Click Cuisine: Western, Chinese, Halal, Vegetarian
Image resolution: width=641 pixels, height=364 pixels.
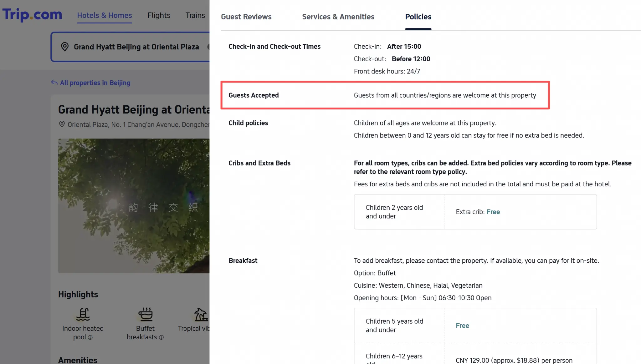pos(418,285)
